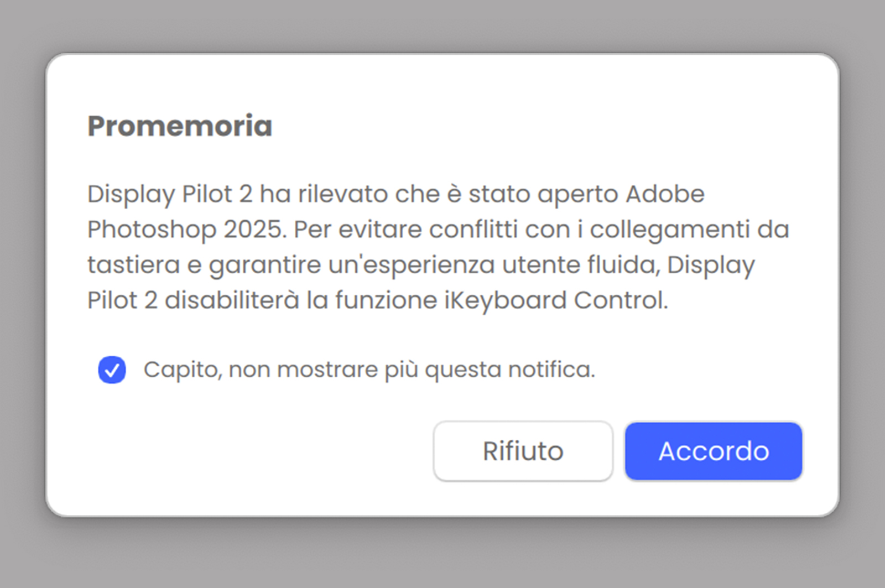The width and height of the screenshot is (885, 588).
Task: Click the "Photoshop 2025" text in the message
Action: click(x=186, y=230)
